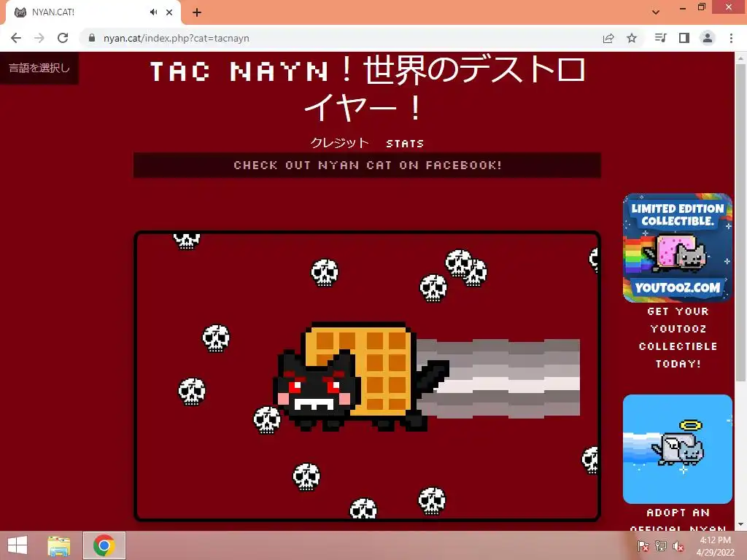The height and width of the screenshot is (560, 747).
Task: Follow Get Your Youtooz Collectible Today link
Action: (x=678, y=338)
